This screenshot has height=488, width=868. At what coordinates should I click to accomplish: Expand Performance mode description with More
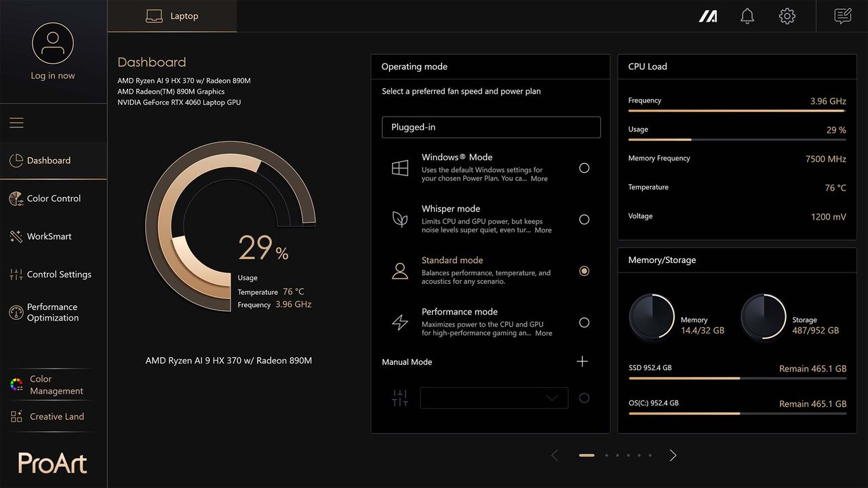544,333
